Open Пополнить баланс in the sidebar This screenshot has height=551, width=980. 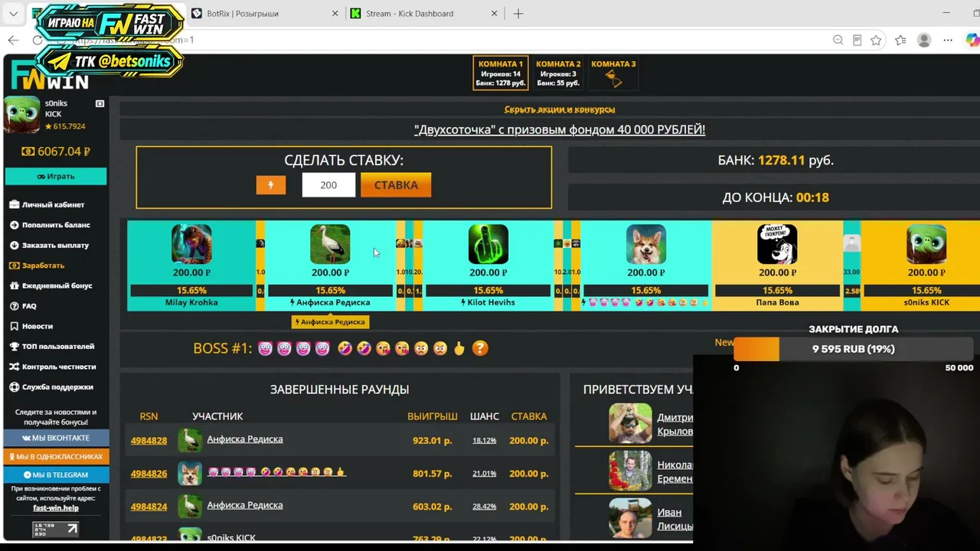point(51,225)
